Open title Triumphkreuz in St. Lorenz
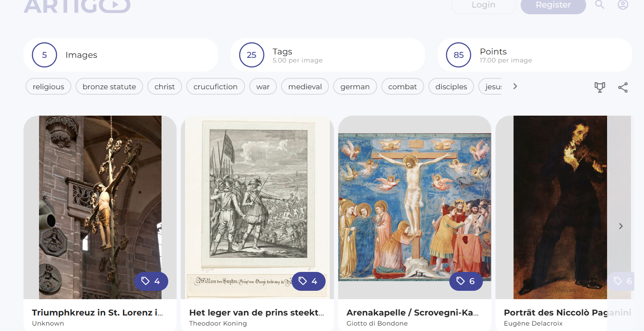 (97, 313)
